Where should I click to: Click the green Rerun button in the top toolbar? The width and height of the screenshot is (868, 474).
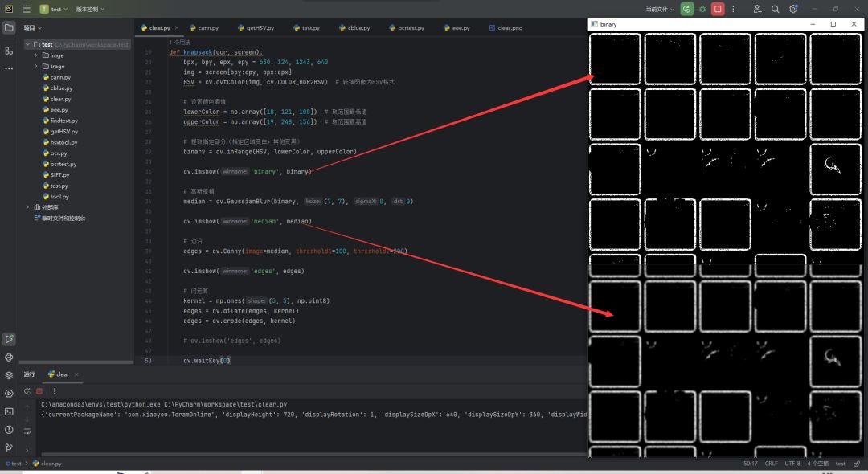coord(686,9)
